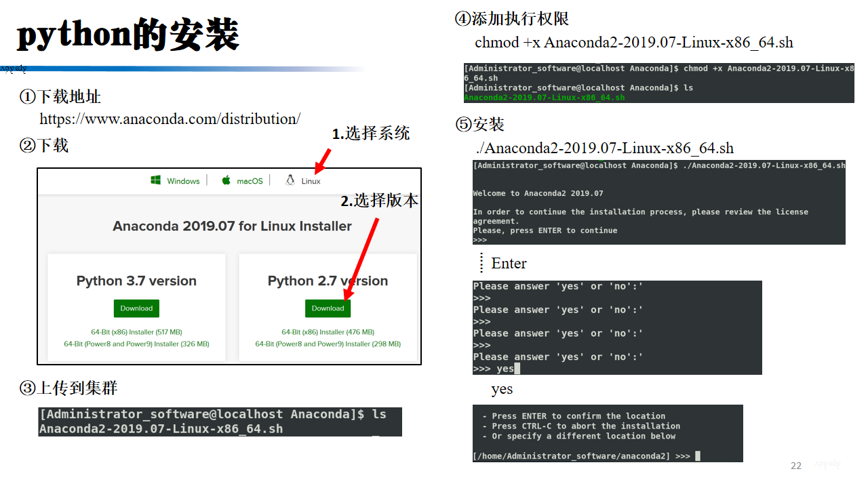Click the terminal cursor after anaconda2 prompt

point(698,455)
